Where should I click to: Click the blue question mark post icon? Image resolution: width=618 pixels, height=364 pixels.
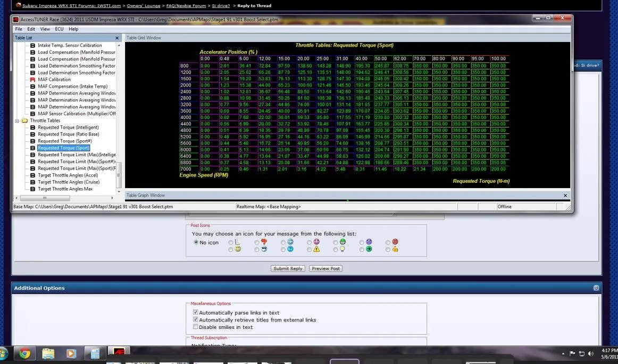coord(290,249)
